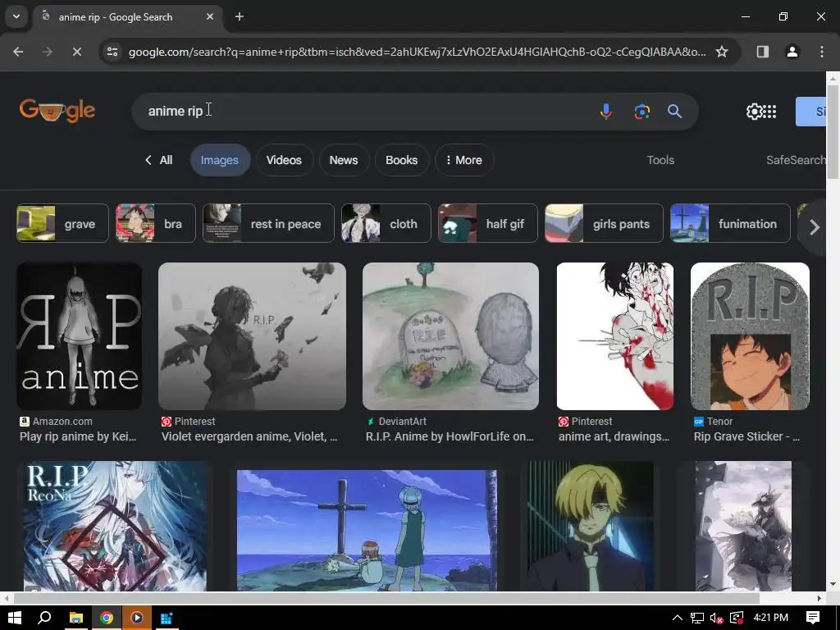Filter results by the cloth chip
The width and height of the screenshot is (840, 630).
(x=386, y=223)
